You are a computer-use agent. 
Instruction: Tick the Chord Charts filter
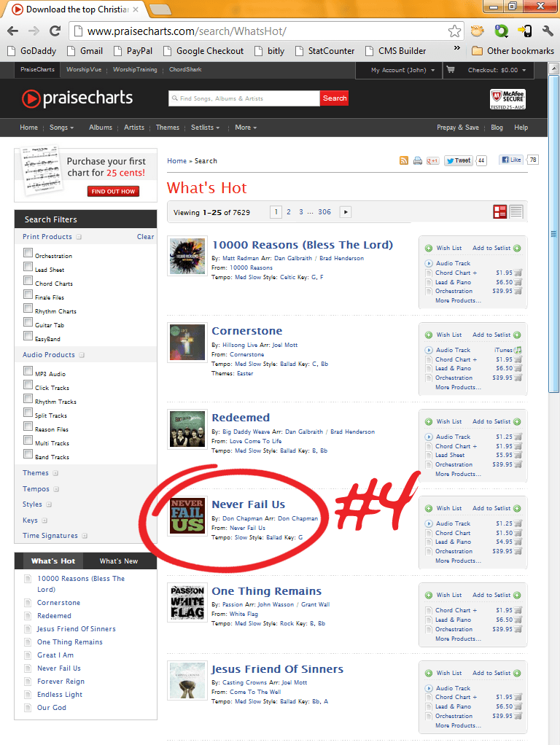tap(28, 281)
